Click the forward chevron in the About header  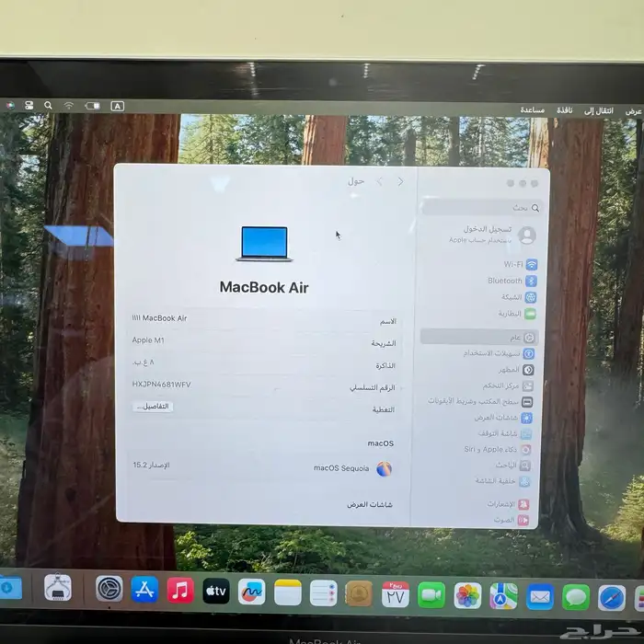click(x=380, y=182)
